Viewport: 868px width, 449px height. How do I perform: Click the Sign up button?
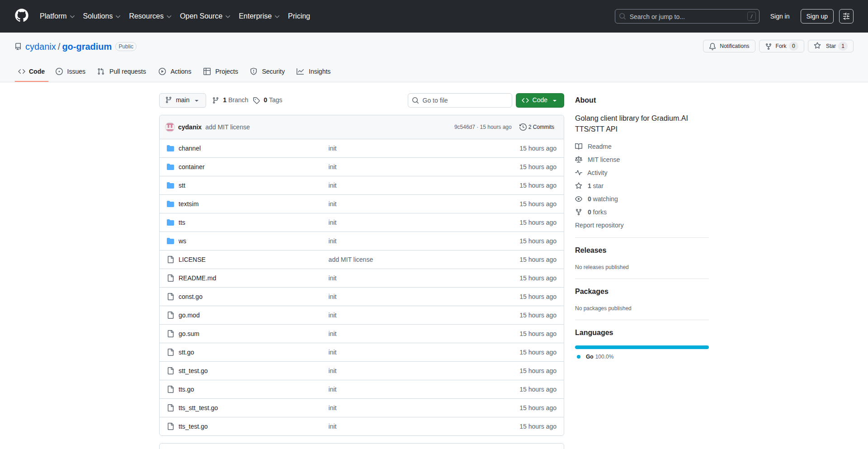(x=816, y=16)
